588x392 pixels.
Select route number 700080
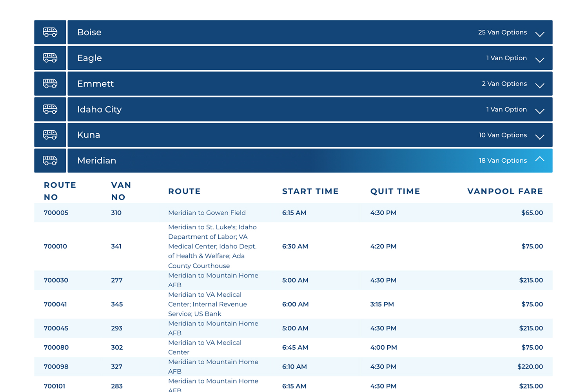point(56,347)
